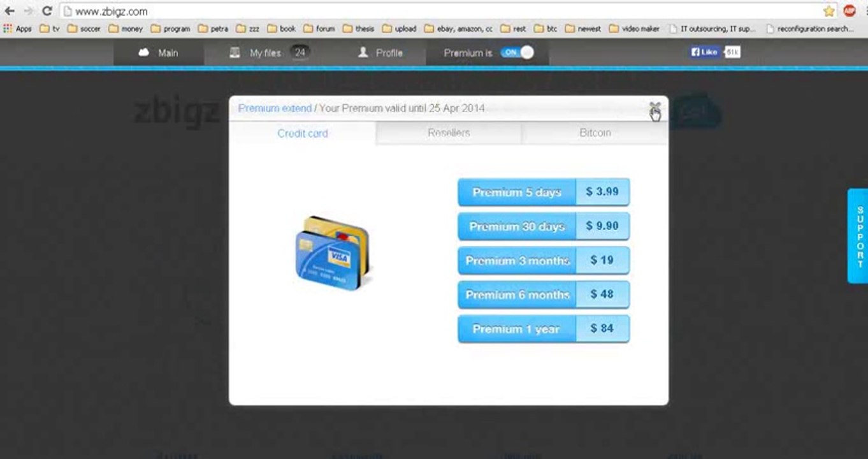Open the money bookmarks folder
This screenshot has width=868, height=459.
pos(126,29)
